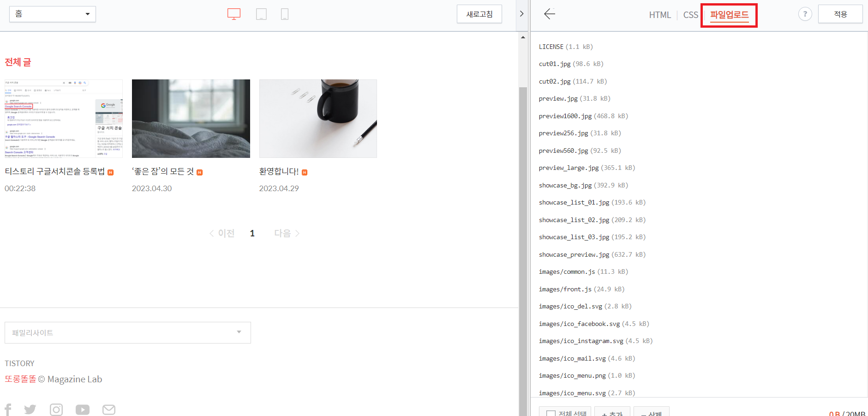
Task: Click the 삭제 file button
Action: point(652,412)
